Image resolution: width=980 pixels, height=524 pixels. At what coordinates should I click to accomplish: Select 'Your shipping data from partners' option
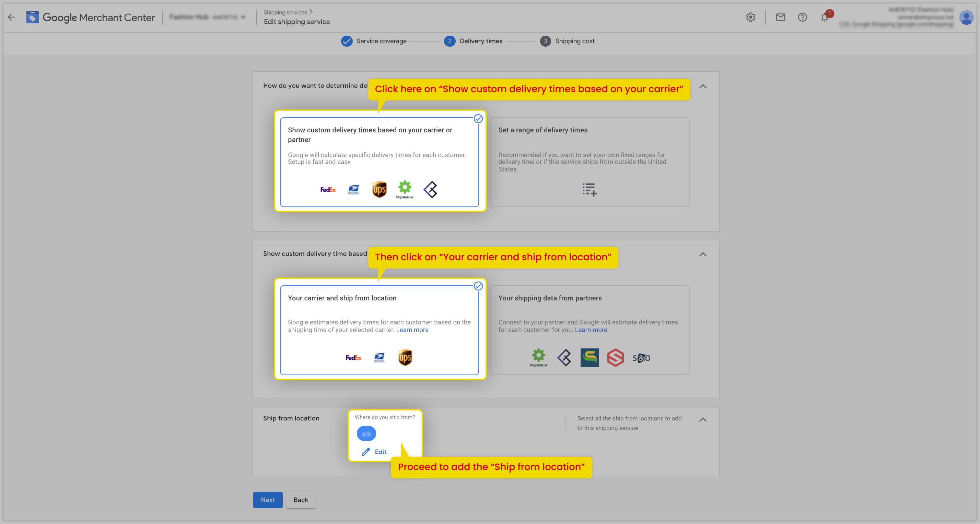click(590, 330)
